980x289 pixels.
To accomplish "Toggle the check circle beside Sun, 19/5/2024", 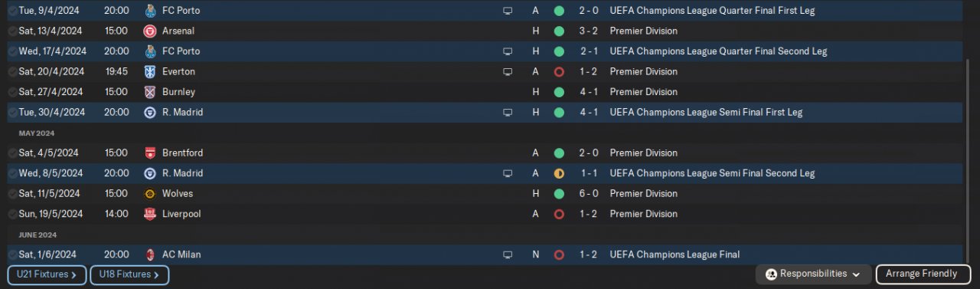I will coord(12,214).
